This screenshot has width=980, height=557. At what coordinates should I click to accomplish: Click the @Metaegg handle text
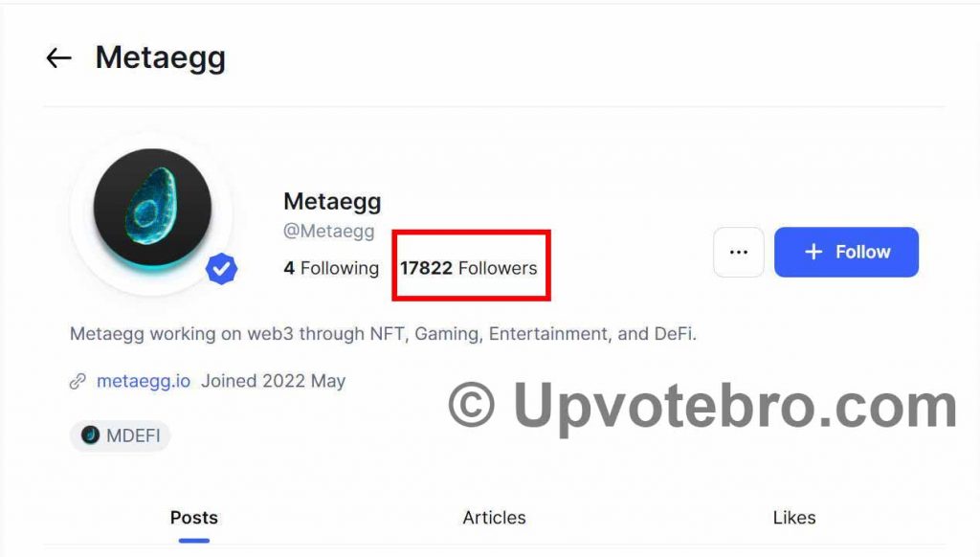pos(329,232)
